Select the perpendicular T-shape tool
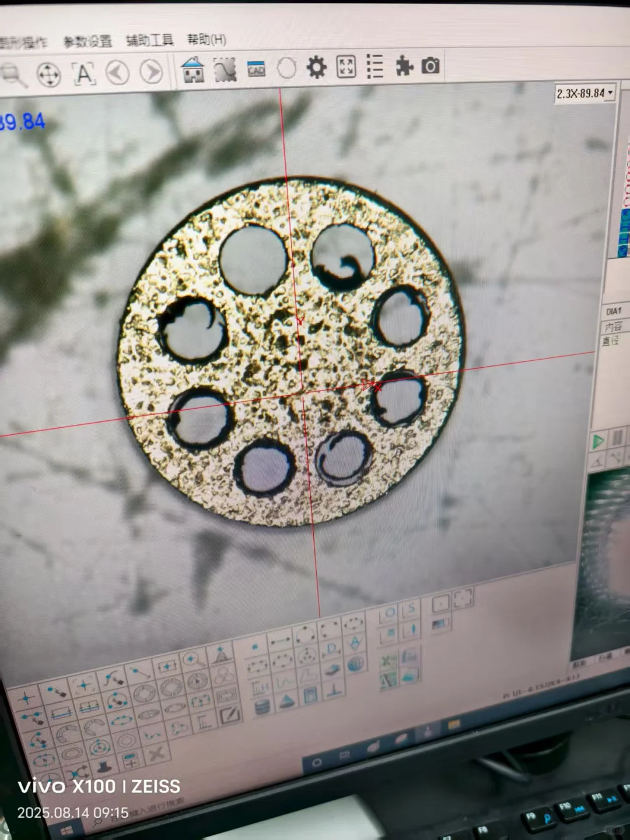 point(333,690)
